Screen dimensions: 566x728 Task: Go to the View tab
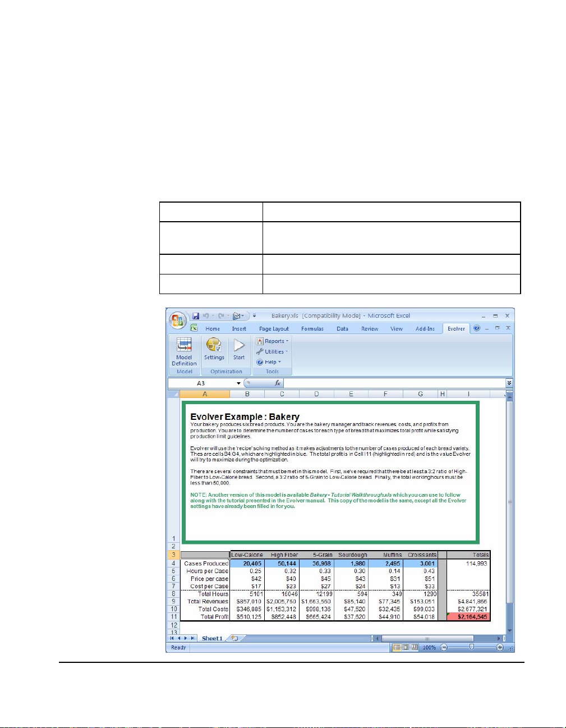click(397, 329)
